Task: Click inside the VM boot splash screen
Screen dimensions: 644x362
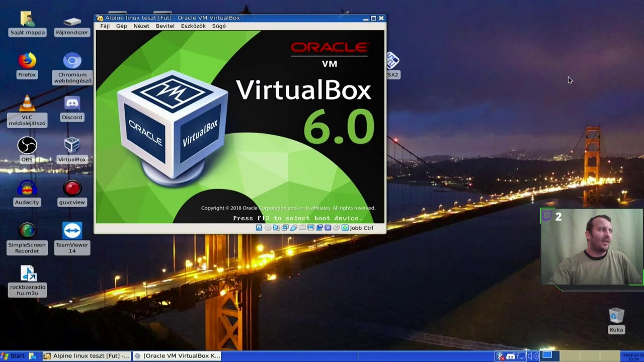Action: click(240, 127)
